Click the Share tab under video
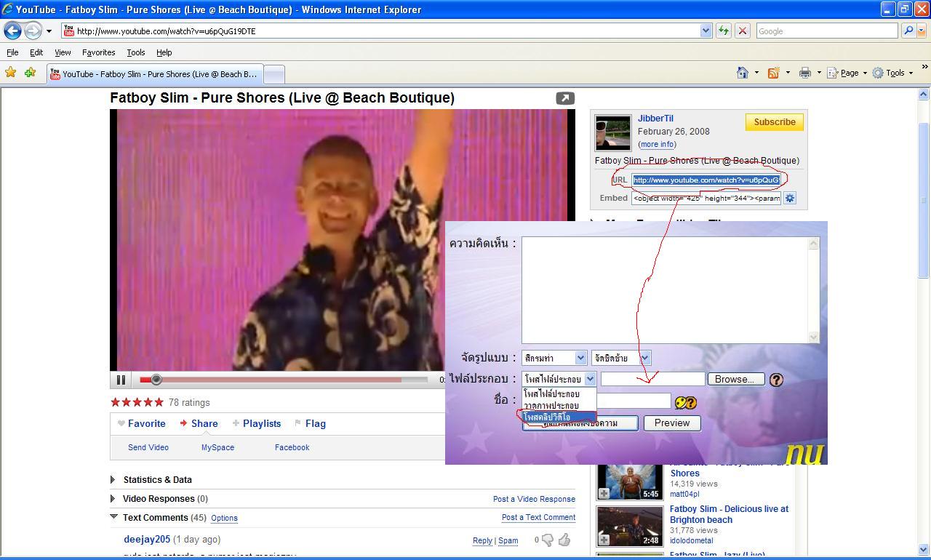 click(x=204, y=423)
